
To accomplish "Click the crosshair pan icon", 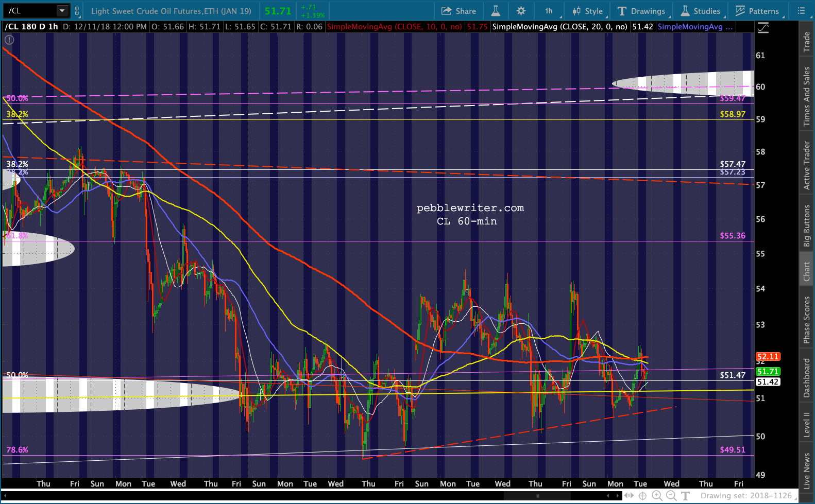I will (643, 496).
